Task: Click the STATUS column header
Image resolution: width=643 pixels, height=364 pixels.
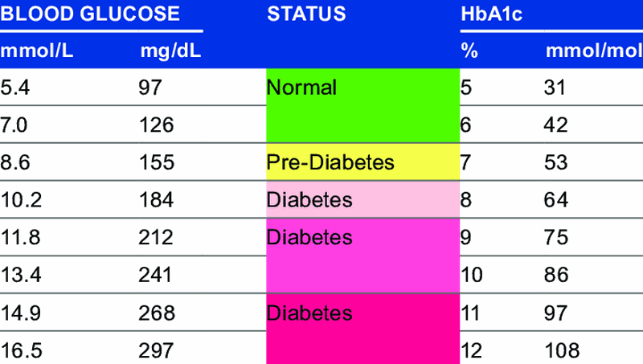Action: click(306, 14)
